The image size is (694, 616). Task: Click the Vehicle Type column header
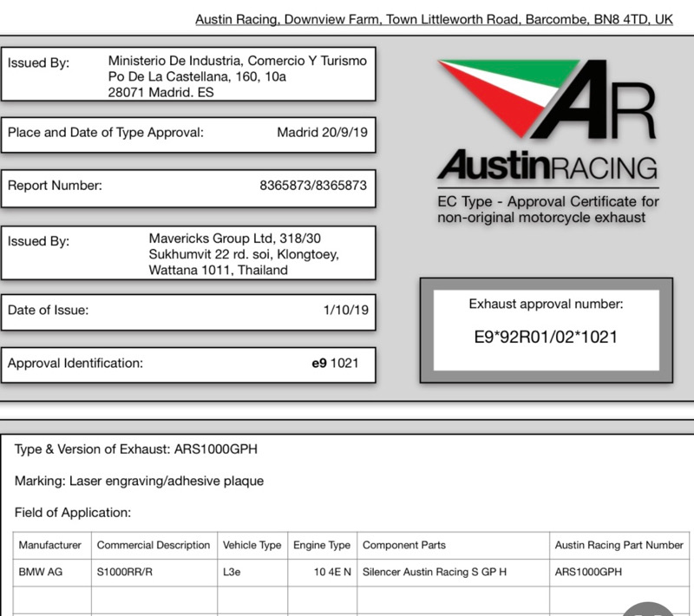252,545
